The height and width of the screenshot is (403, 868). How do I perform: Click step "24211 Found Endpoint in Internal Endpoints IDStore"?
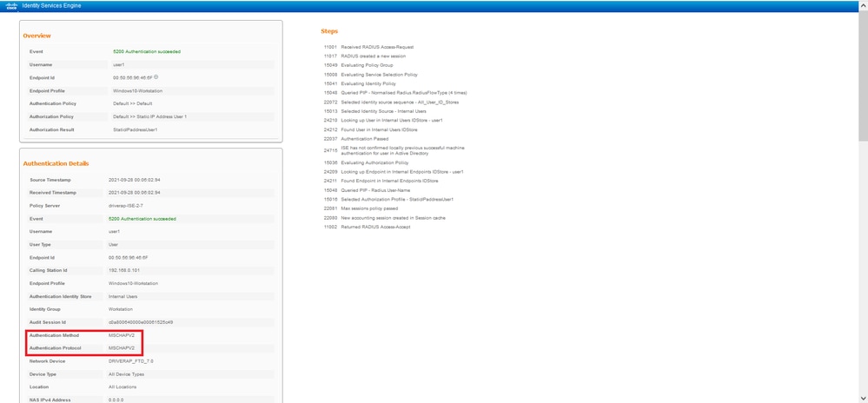[381, 181]
